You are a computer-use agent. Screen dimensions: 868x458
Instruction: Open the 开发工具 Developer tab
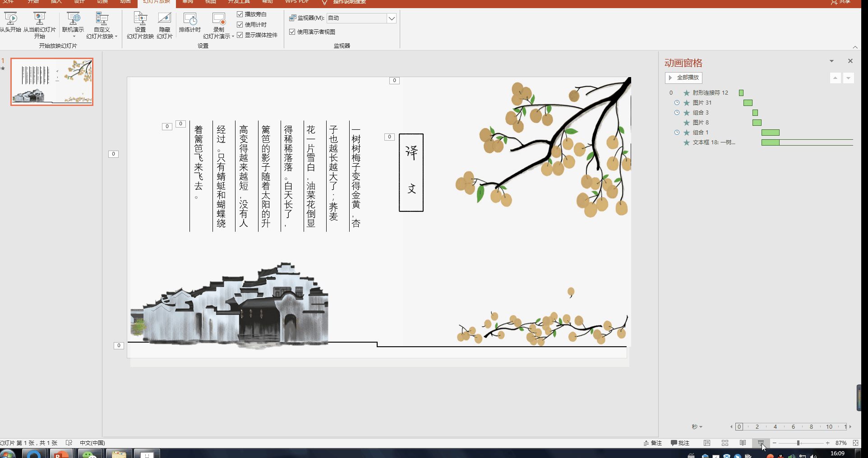pos(239,2)
